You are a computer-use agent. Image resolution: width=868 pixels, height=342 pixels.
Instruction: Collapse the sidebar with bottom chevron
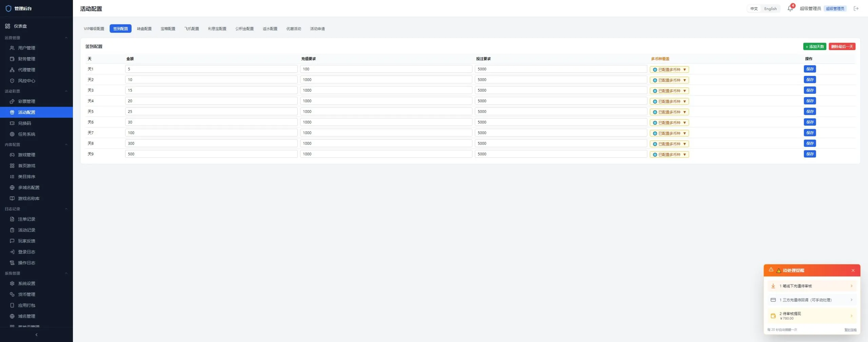click(36, 335)
